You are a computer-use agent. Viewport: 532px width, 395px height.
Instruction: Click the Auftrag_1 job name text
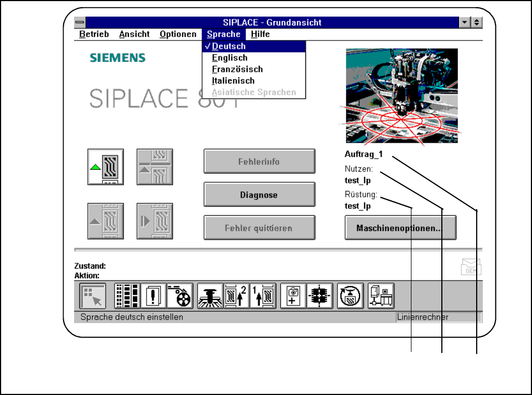tap(364, 154)
